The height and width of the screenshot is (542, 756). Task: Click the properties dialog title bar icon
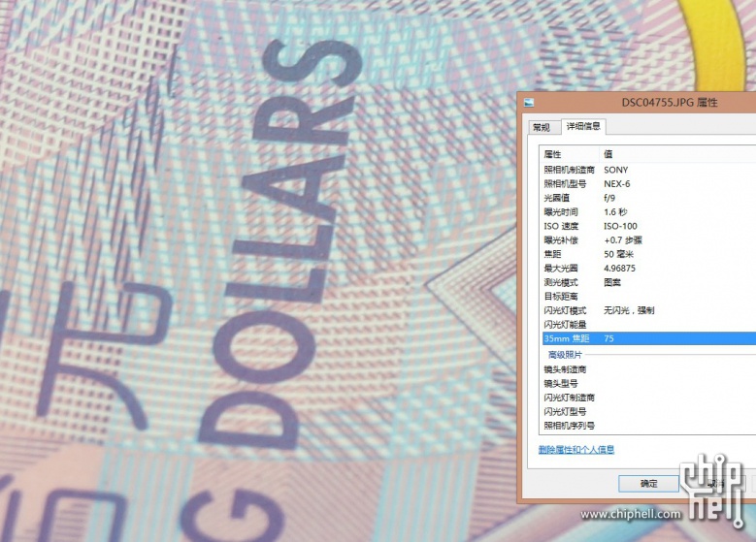tap(529, 102)
